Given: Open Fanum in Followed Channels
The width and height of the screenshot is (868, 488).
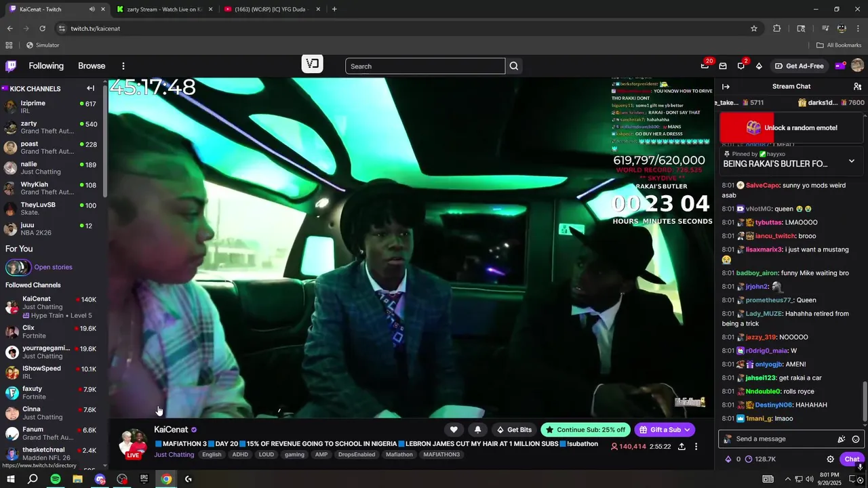Looking at the screenshot, I should click(x=51, y=433).
